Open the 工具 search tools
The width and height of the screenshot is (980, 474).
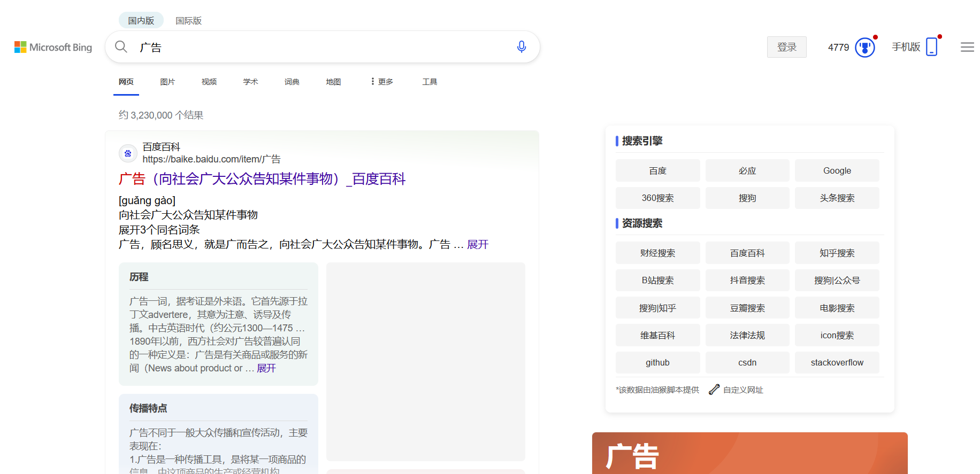point(430,82)
